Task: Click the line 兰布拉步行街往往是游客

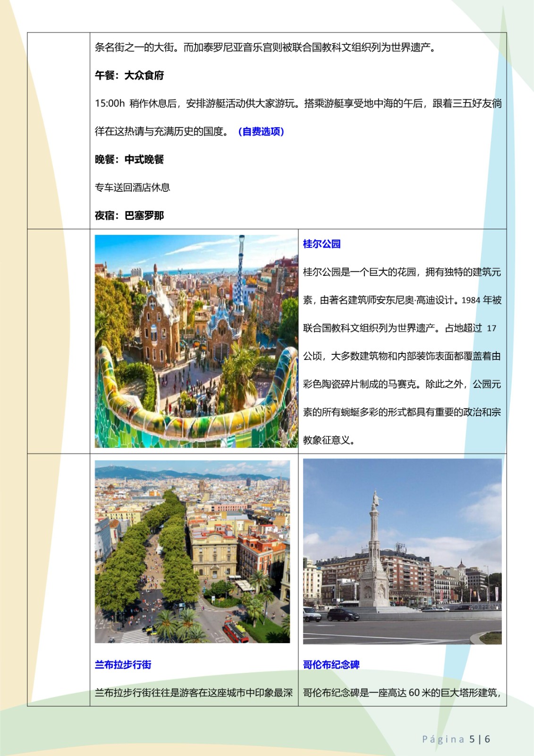Action: click(194, 693)
